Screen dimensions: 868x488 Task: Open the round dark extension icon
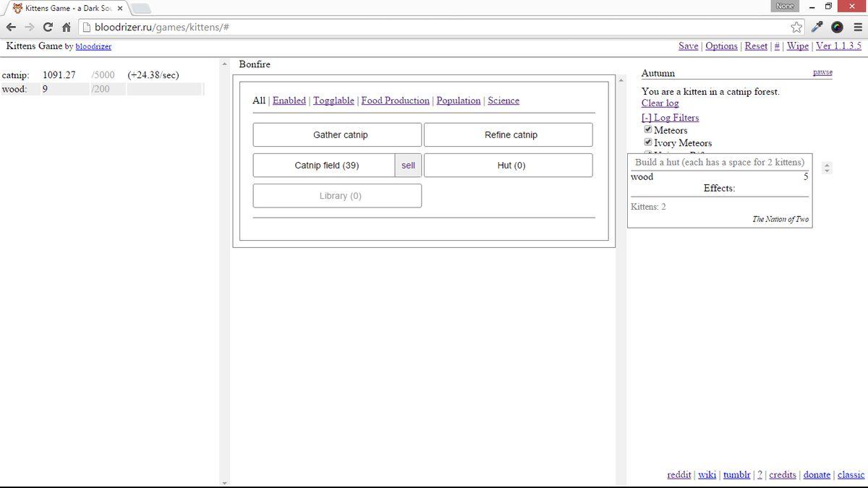837,27
